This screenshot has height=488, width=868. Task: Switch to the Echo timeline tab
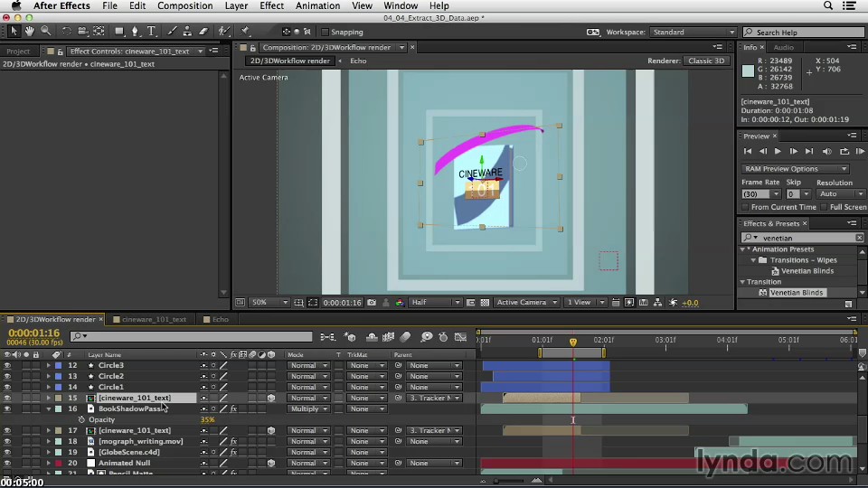click(220, 319)
